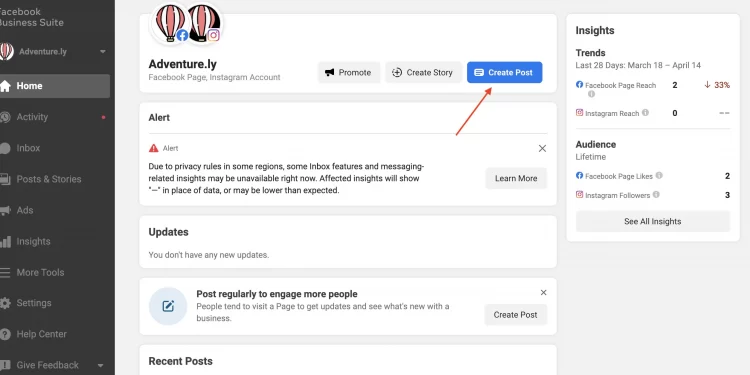Viewport: 750px width, 375px height.
Task: Click the Trends heading in Insights
Action: tap(590, 53)
